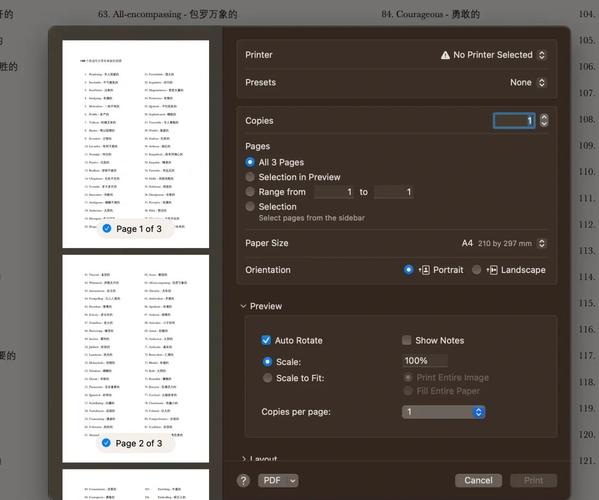Click the Page 1 of 3 checkmark badge

(107, 228)
